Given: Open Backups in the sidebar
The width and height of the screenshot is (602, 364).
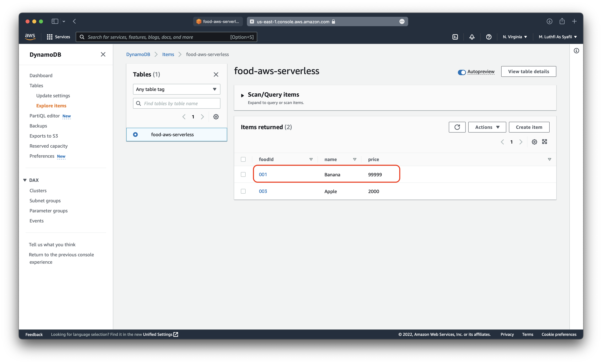Looking at the screenshot, I should tap(38, 126).
